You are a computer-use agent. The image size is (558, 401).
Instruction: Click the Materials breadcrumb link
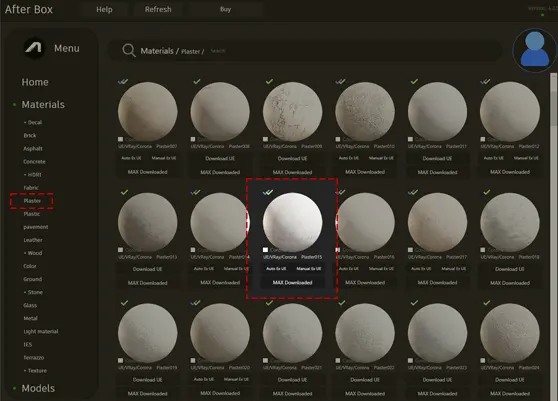[157, 51]
